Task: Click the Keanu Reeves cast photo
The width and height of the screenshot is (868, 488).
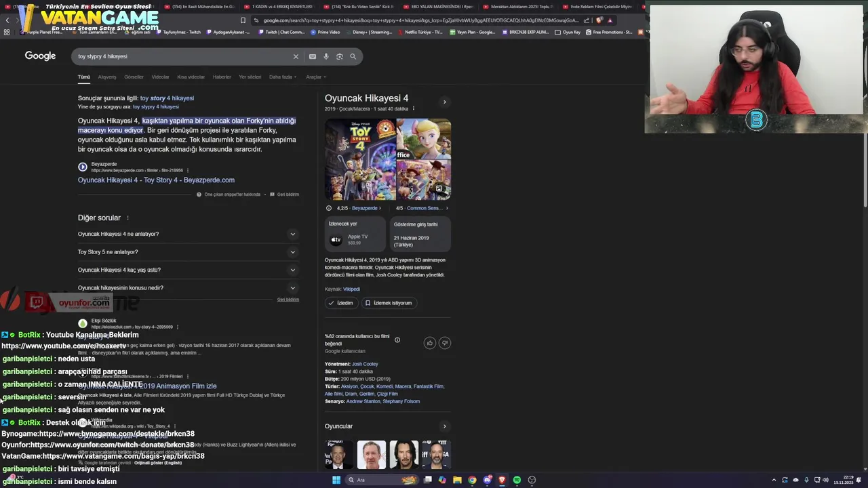Action: click(403, 455)
